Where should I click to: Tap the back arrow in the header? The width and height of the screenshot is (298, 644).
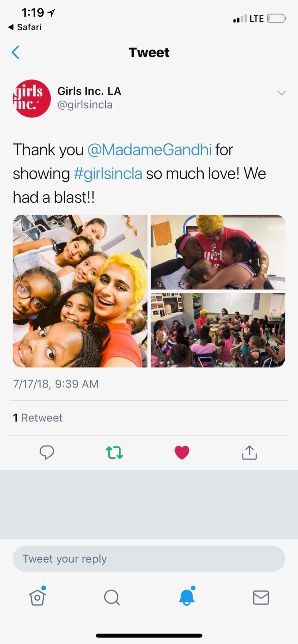coord(16,52)
